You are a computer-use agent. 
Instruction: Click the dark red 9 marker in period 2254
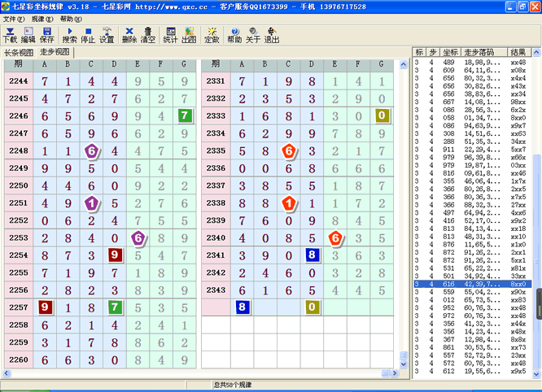pos(115,255)
